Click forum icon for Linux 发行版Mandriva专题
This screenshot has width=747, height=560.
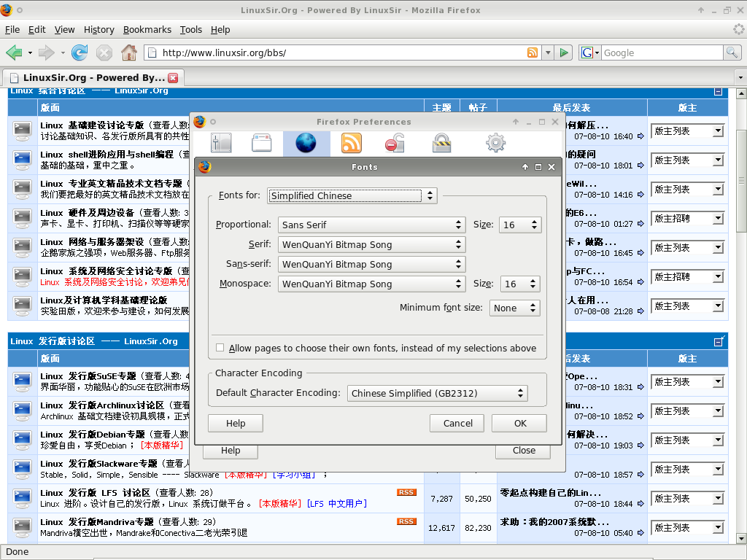click(x=23, y=527)
